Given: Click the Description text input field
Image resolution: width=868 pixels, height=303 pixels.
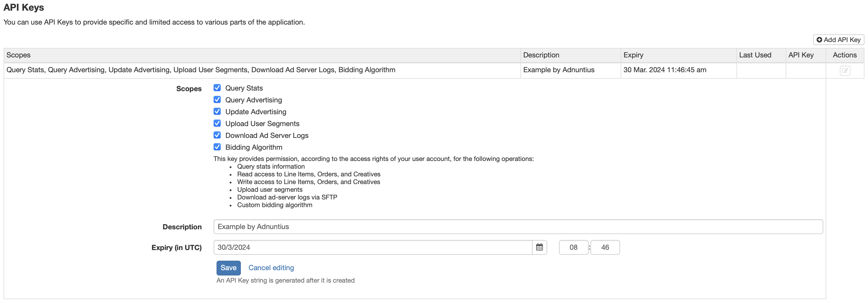Looking at the screenshot, I should tap(518, 227).
